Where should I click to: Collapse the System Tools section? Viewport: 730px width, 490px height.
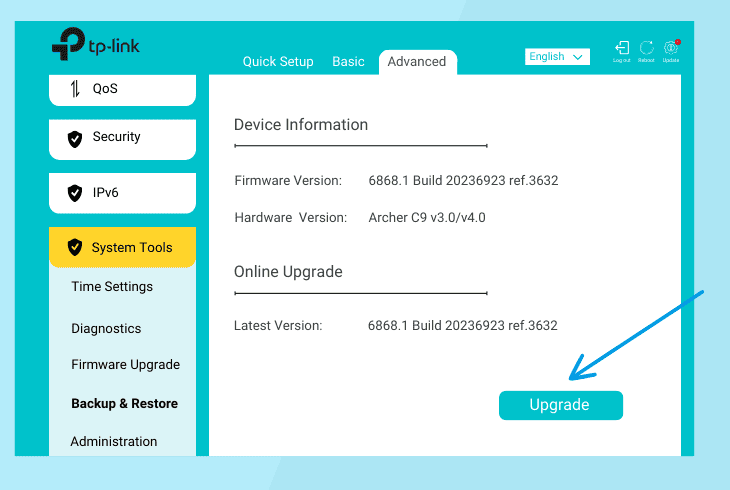click(122, 247)
